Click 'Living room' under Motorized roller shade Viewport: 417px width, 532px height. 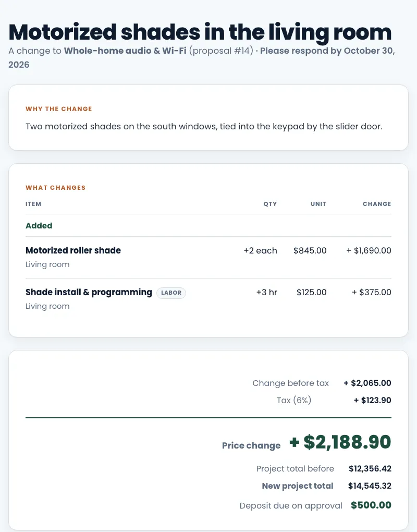point(47,264)
